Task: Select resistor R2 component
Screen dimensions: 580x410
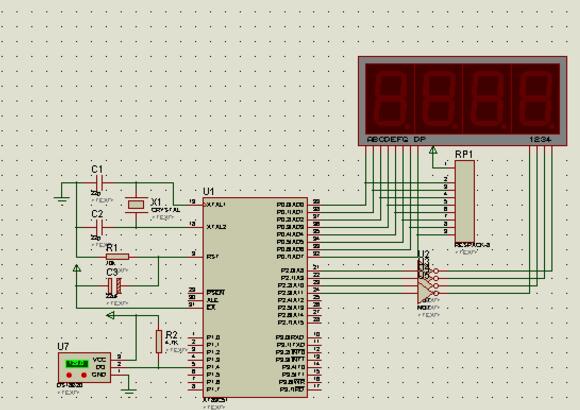Action: (159, 341)
